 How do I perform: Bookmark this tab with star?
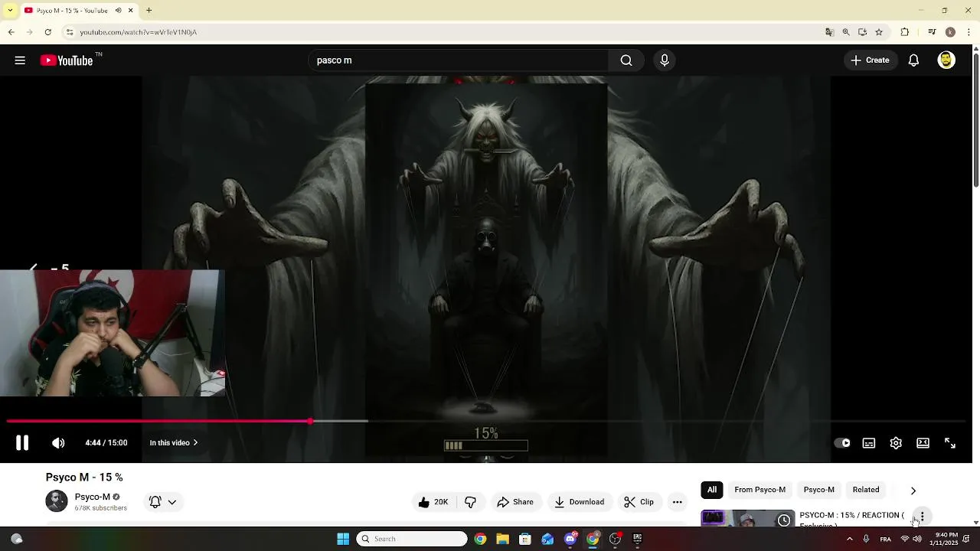click(x=879, y=32)
